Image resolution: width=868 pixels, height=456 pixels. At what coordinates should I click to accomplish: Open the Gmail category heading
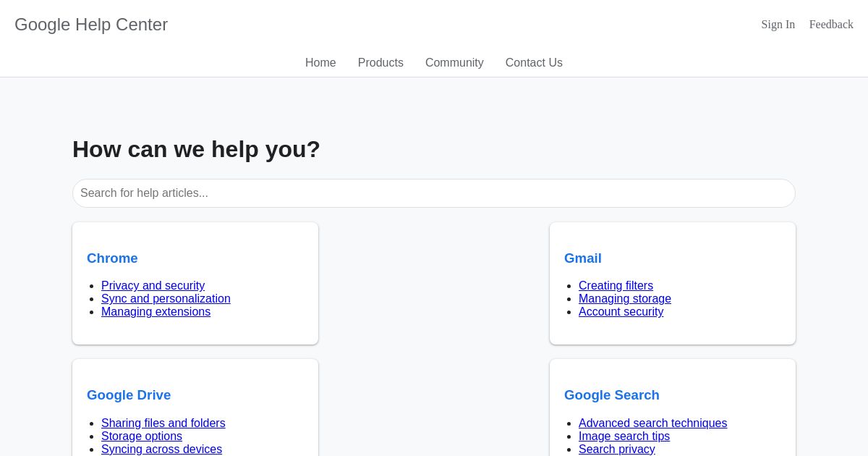point(583,258)
